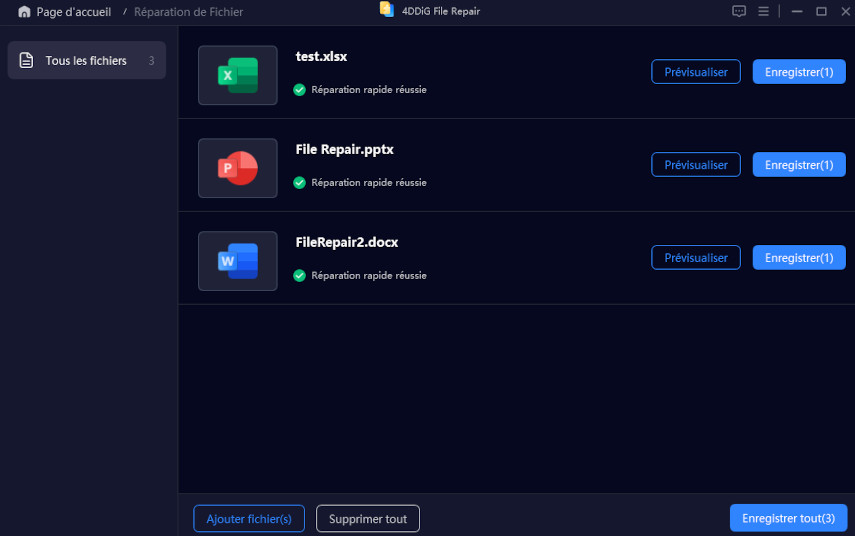
Task: Save the repaired test.xlsx with Enregistrer(1)
Action: click(x=798, y=72)
